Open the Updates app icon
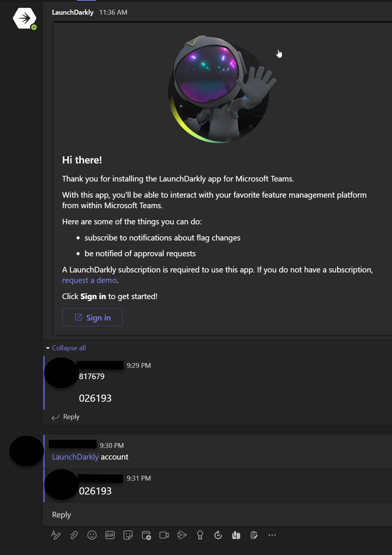This screenshot has width=392, height=555. click(x=218, y=535)
